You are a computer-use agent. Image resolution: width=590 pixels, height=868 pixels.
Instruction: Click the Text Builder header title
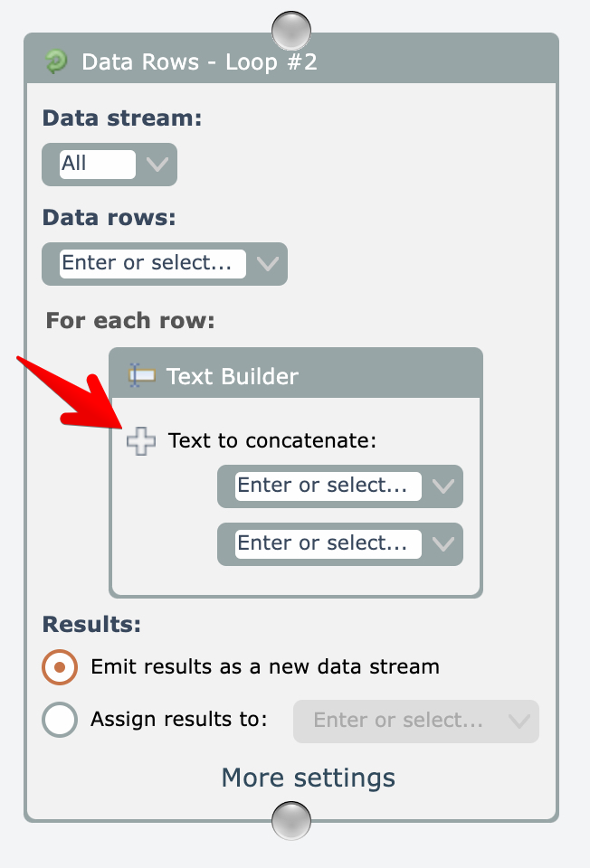click(233, 376)
